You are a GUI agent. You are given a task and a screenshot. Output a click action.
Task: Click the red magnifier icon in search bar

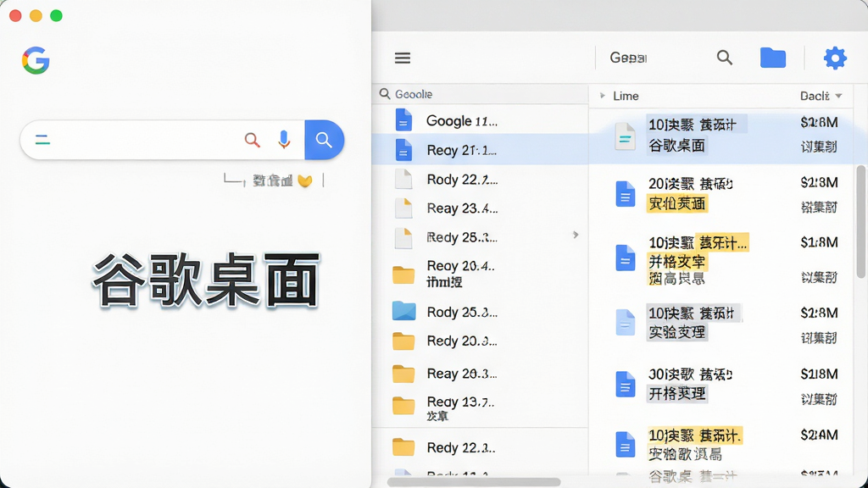[x=253, y=140]
